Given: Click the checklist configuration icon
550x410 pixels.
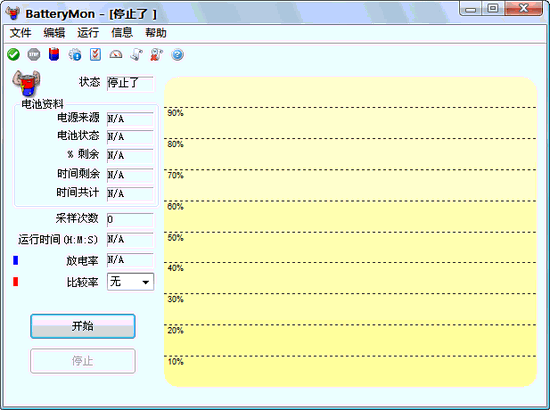Looking at the screenshot, I should (95, 54).
